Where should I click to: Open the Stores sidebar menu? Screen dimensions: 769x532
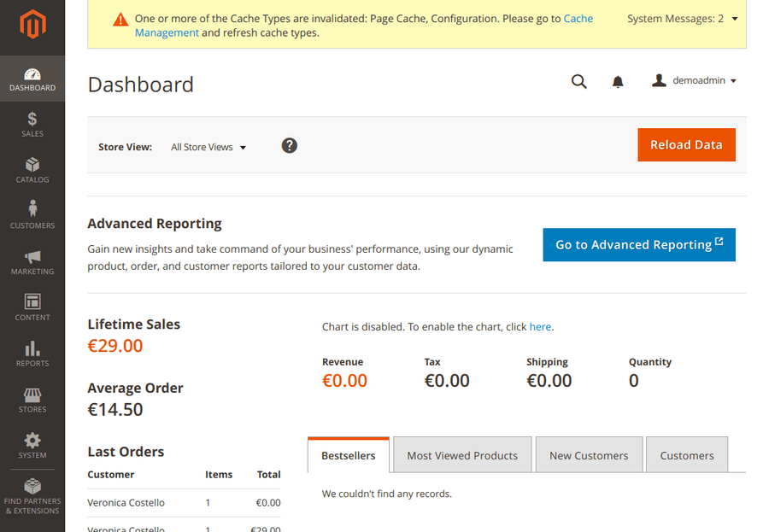pos(32,400)
